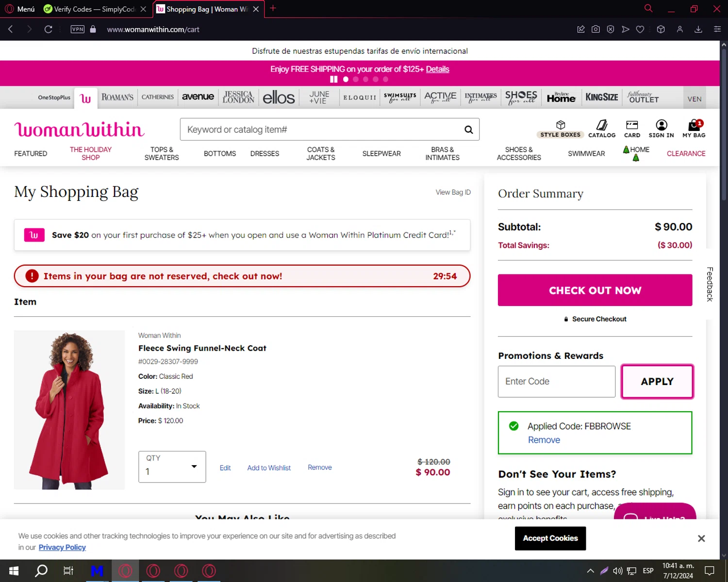Edit the Fleece Swing coat item
Screen dimensions: 728x582
(x=225, y=468)
